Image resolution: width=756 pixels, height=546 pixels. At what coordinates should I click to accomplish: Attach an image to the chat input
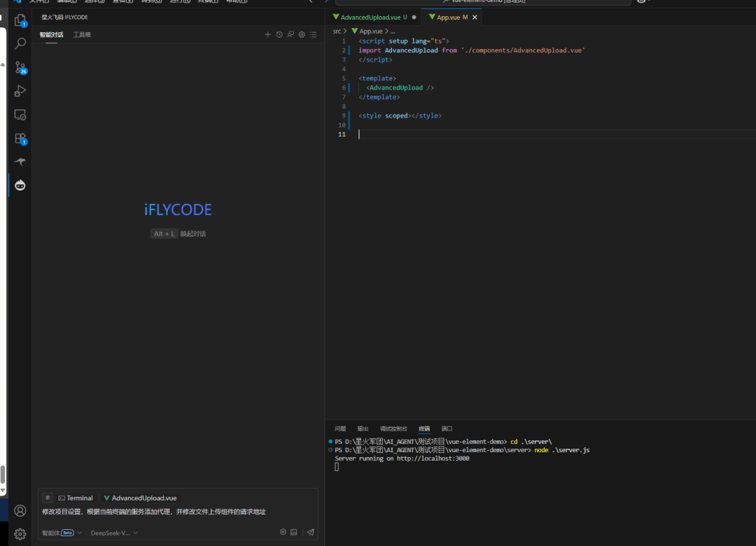tap(293, 532)
